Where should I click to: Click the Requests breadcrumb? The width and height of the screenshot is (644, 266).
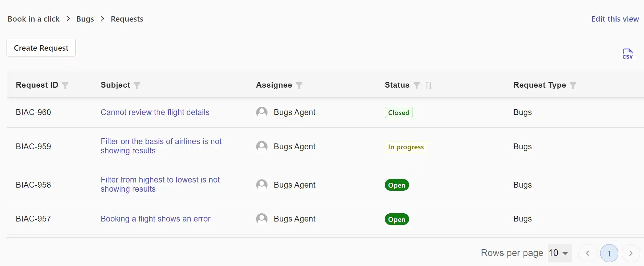(127, 19)
